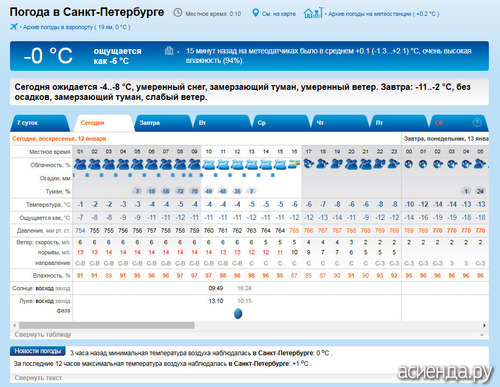
Task: Click the temperature value -10 at hour 00 tomorrow
Action: click(409, 204)
